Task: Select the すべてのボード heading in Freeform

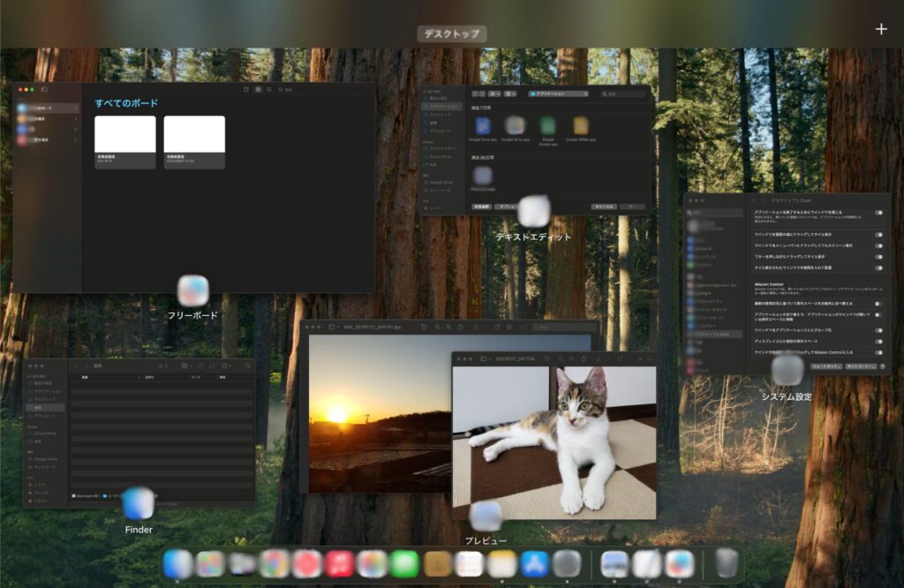Action: (126, 103)
